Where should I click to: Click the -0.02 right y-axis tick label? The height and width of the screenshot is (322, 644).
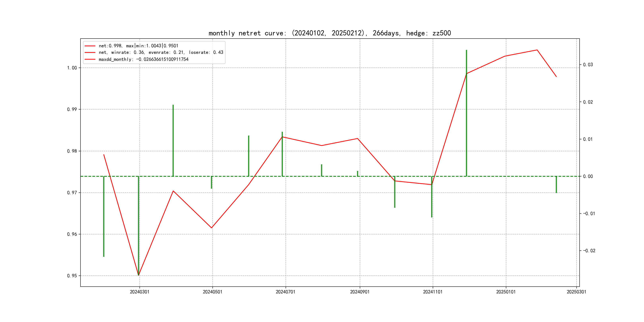pos(589,251)
